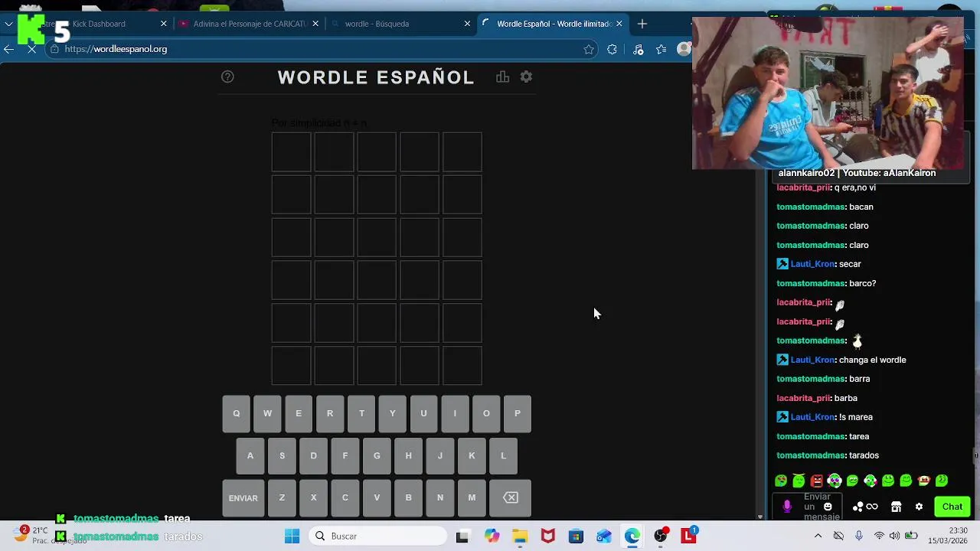Viewport: 980px width, 551px height.
Task: Tap the C key on Wordle keyboard
Action: pyautogui.click(x=345, y=497)
